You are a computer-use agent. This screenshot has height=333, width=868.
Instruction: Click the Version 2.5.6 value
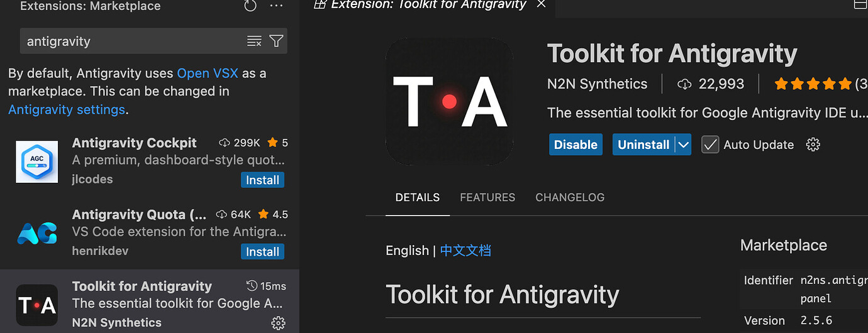(816, 320)
